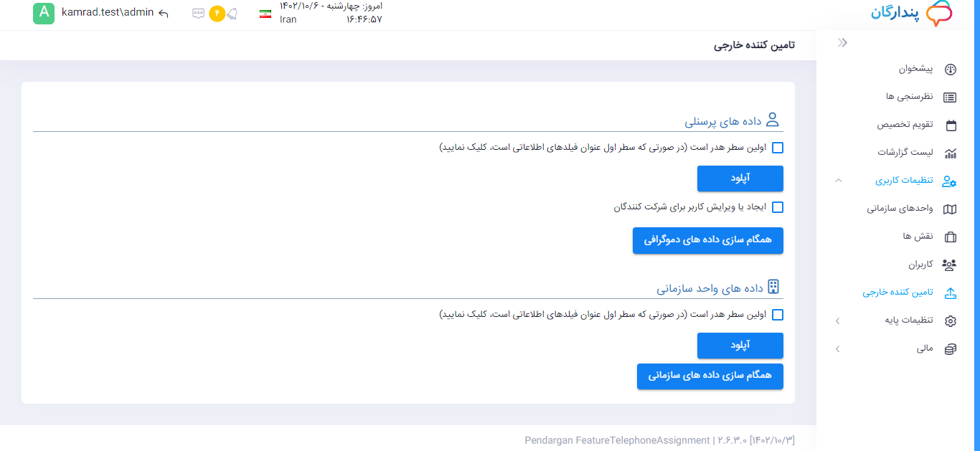Collapse the تنظیمات کاربری menu chevron
980x451 pixels.
(838, 181)
